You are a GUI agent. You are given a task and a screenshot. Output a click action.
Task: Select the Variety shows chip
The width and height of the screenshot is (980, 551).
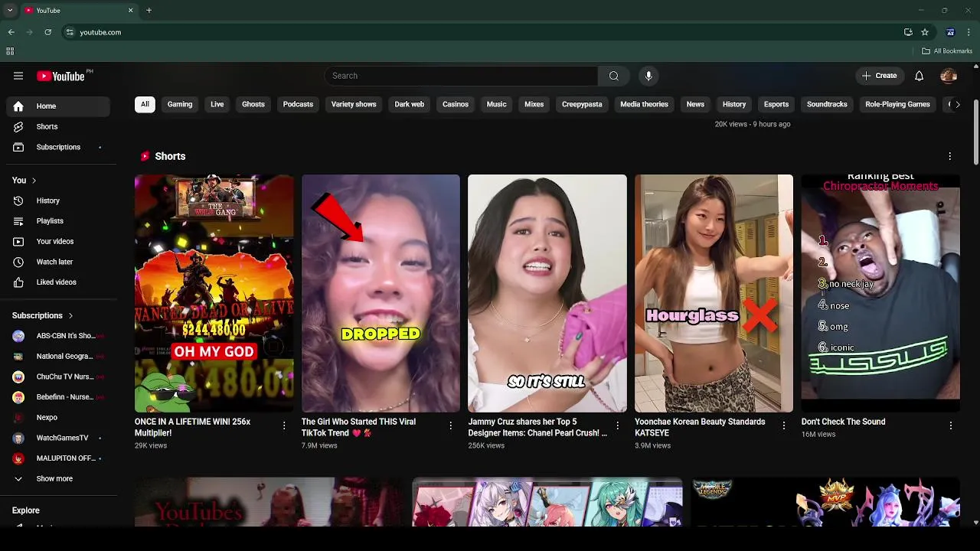point(354,104)
